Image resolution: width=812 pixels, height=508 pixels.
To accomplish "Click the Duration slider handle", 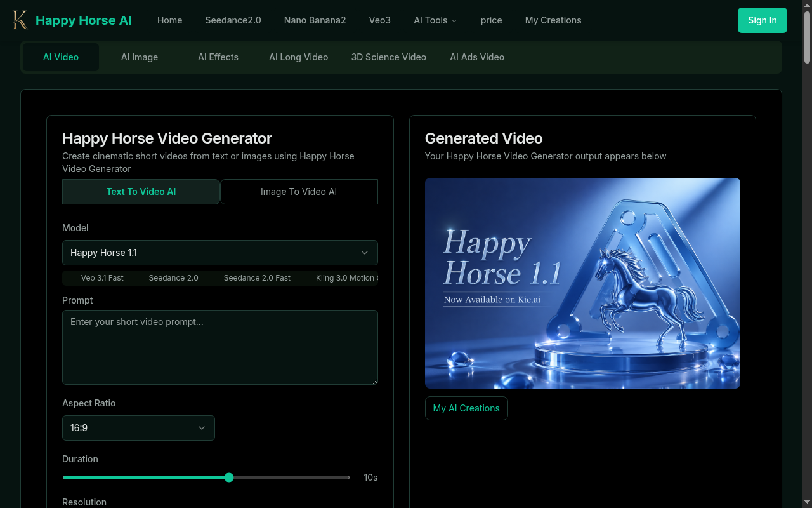I will point(229,478).
